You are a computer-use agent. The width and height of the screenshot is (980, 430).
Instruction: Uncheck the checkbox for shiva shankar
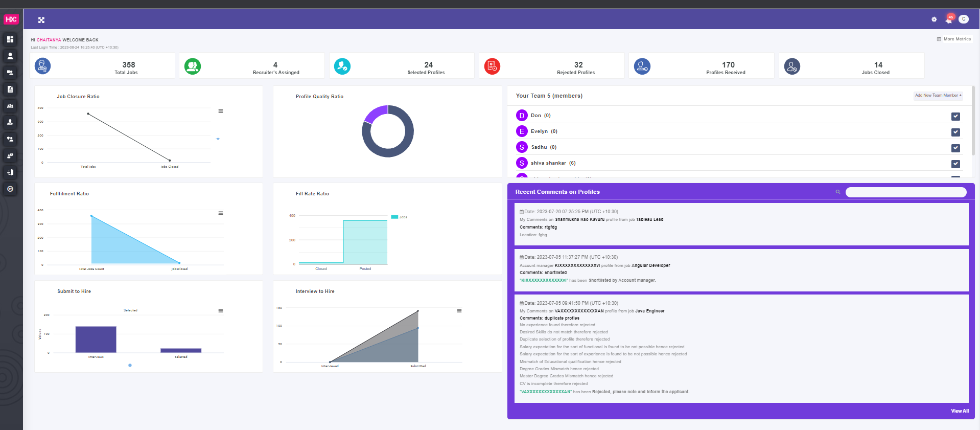[955, 164]
